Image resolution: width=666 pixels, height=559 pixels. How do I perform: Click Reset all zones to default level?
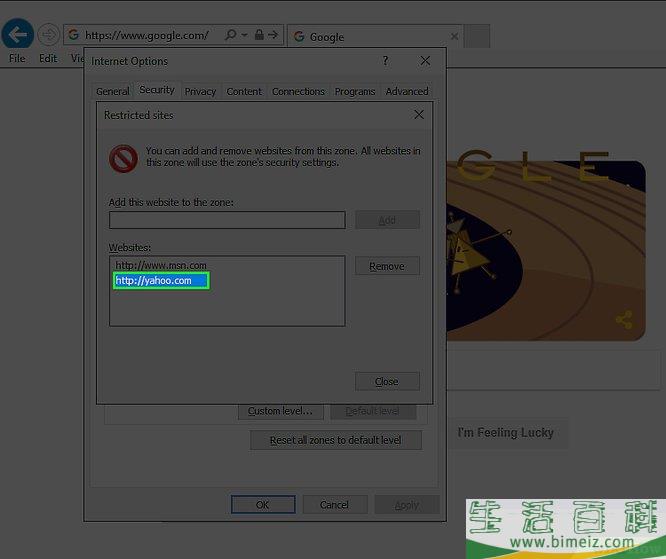point(336,440)
